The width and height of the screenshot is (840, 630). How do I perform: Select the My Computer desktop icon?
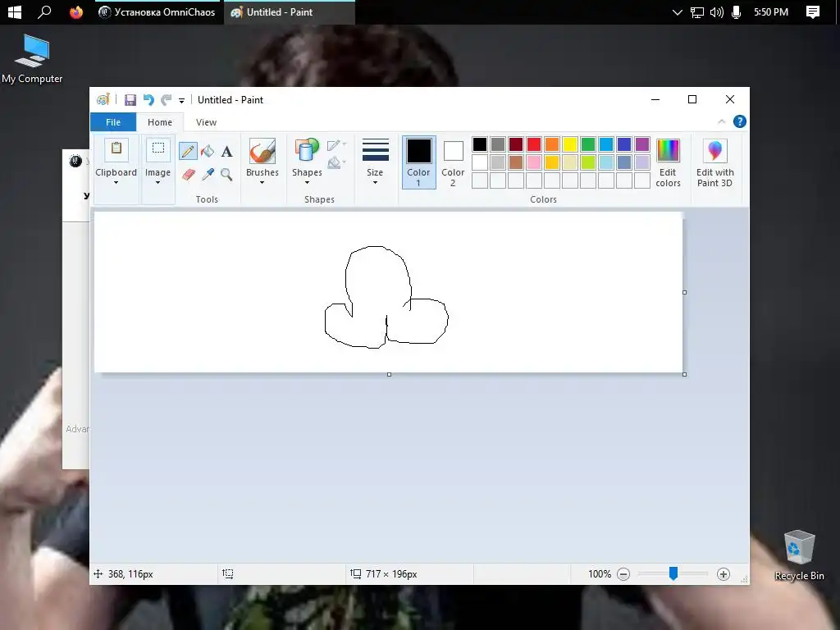pyautogui.click(x=32, y=59)
